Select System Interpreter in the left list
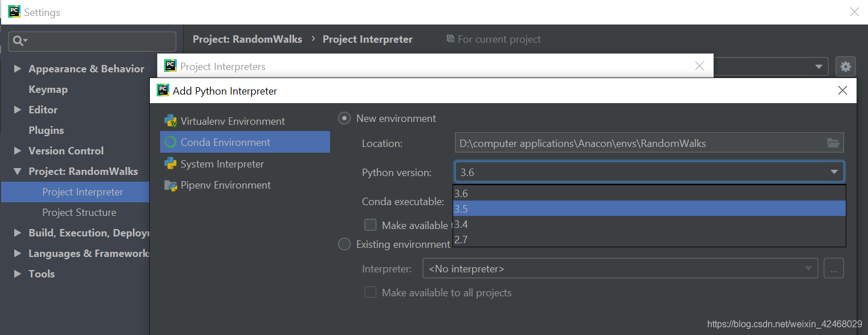 point(245,164)
